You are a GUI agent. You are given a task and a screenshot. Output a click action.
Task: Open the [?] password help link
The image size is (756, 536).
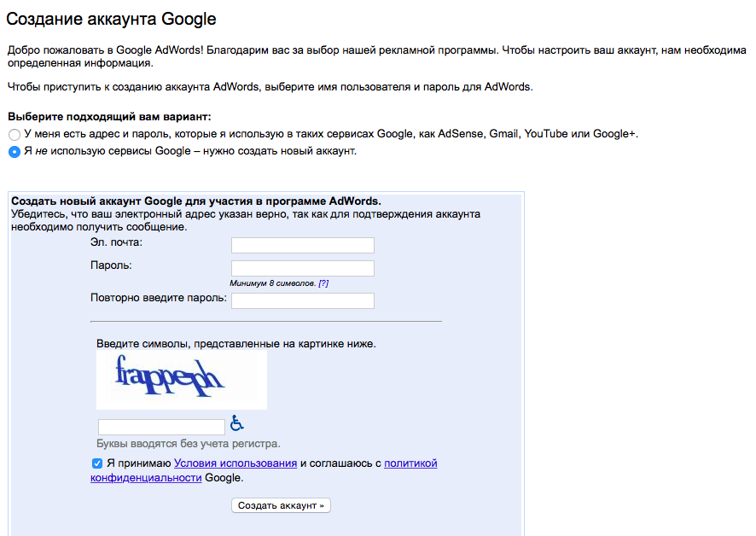(x=323, y=283)
